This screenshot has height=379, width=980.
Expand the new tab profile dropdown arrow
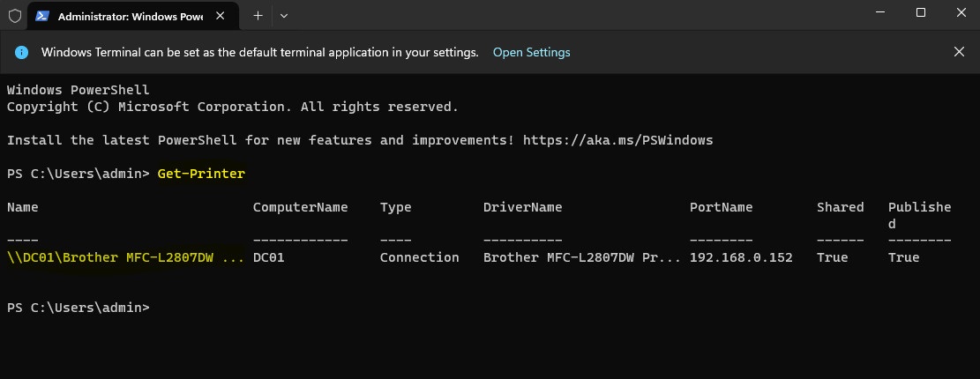click(x=284, y=16)
